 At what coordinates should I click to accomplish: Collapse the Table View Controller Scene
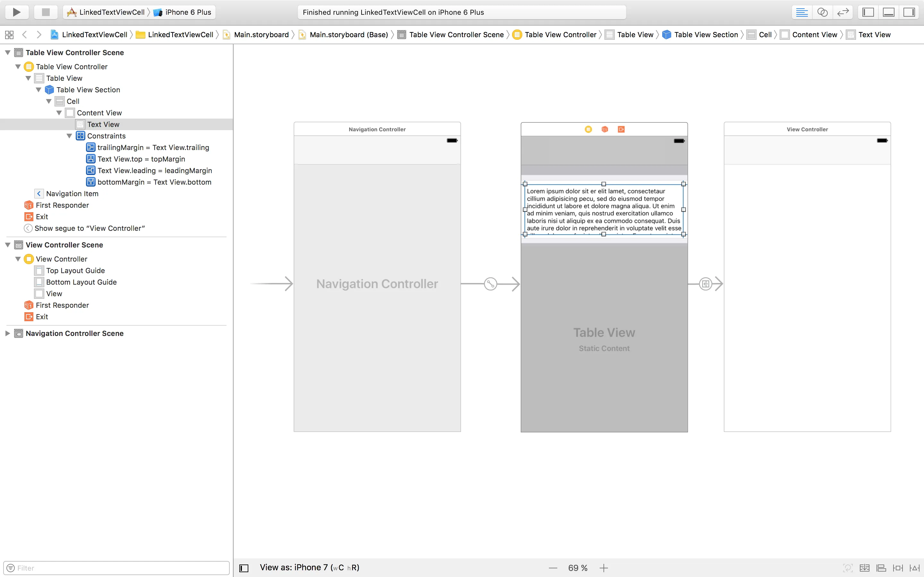coord(8,53)
